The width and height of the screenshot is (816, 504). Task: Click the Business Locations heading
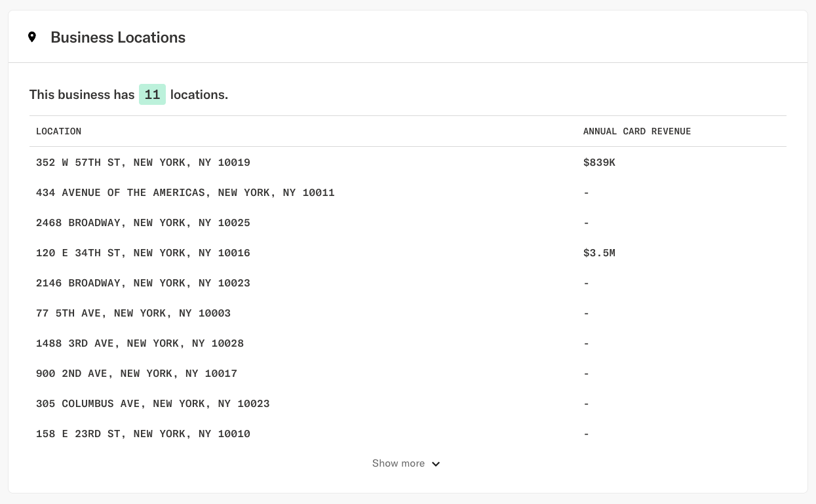point(118,37)
